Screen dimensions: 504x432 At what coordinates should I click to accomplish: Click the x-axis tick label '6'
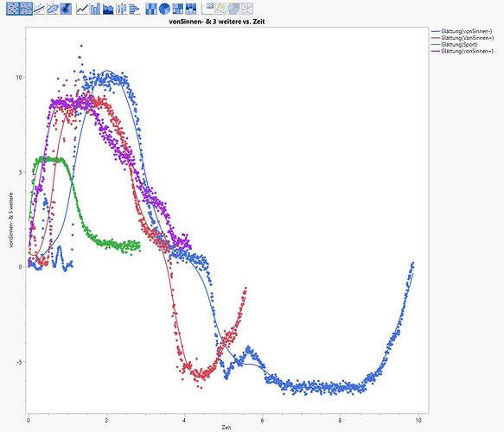[262, 420]
